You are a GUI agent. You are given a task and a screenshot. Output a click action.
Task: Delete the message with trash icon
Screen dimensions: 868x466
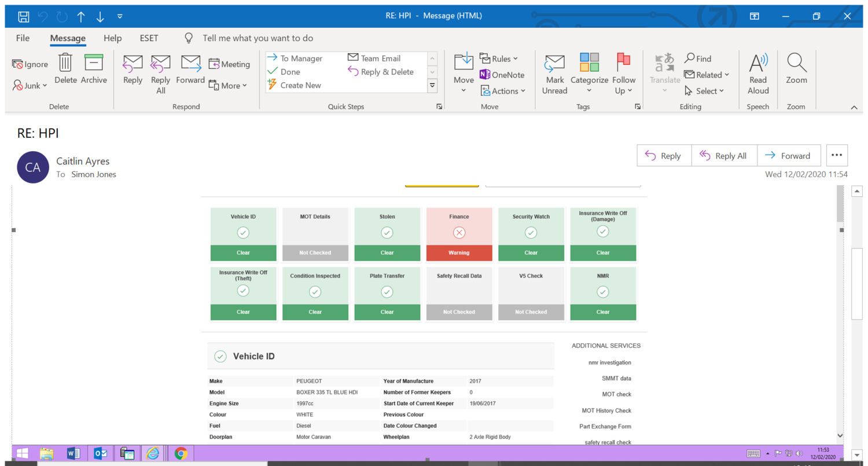65,69
